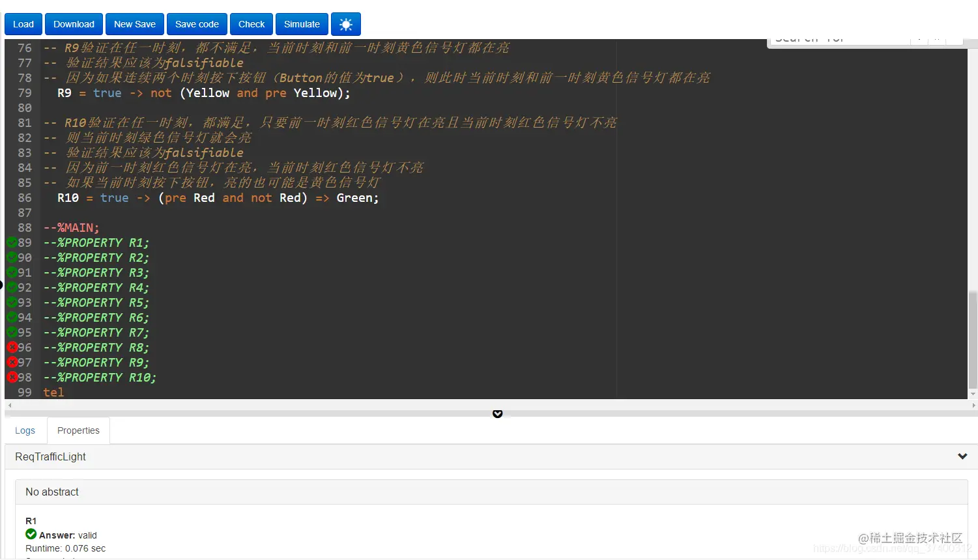
Task: Click the New Save button
Action: [135, 24]
